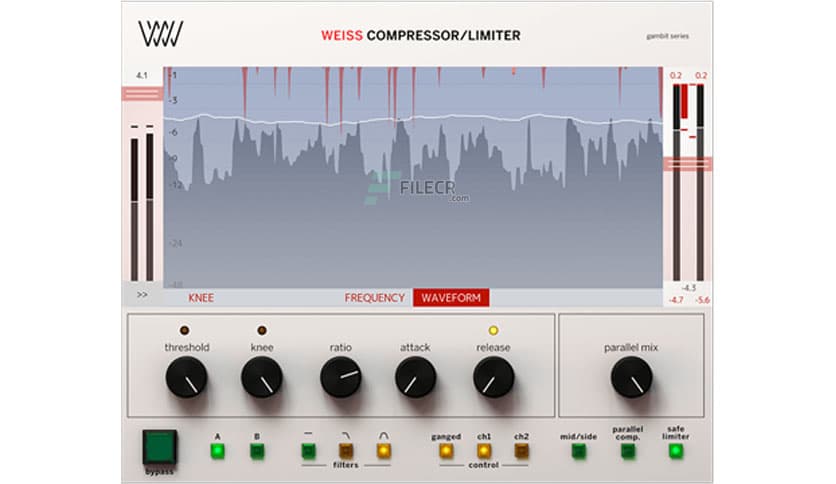Select preset B button
This screenshot has width=836, height=484.
[257, 451]
